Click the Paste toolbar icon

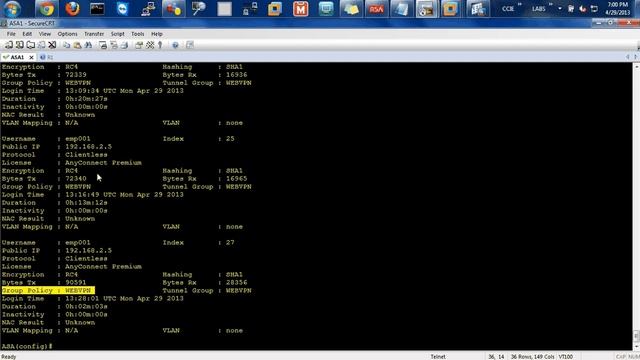pos(77,45)
